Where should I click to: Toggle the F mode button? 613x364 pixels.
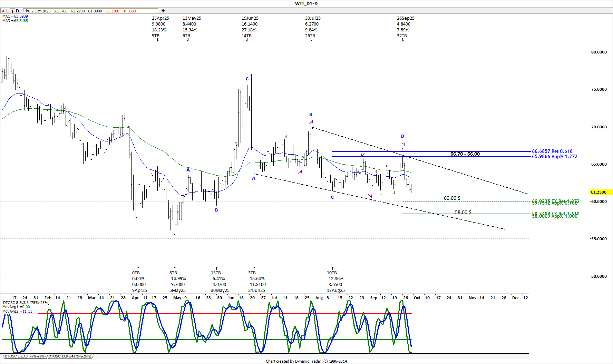[x=13, y=11]
